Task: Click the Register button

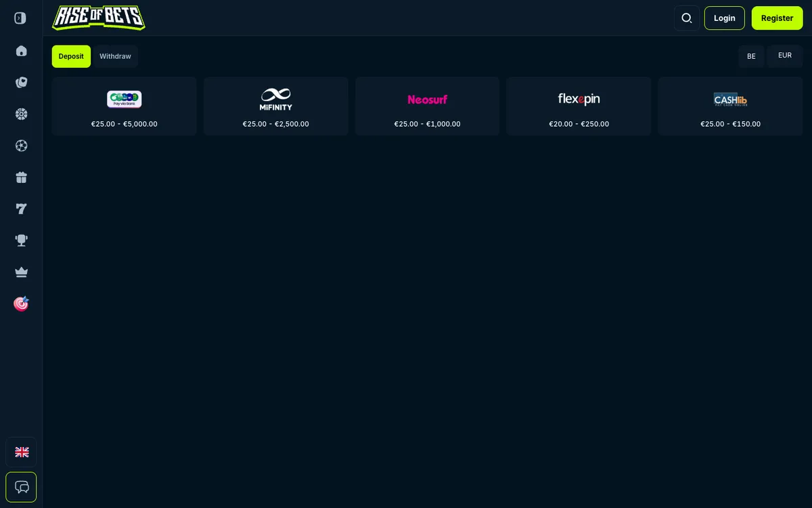Action: pyautogui.click(x=777, y=18)
